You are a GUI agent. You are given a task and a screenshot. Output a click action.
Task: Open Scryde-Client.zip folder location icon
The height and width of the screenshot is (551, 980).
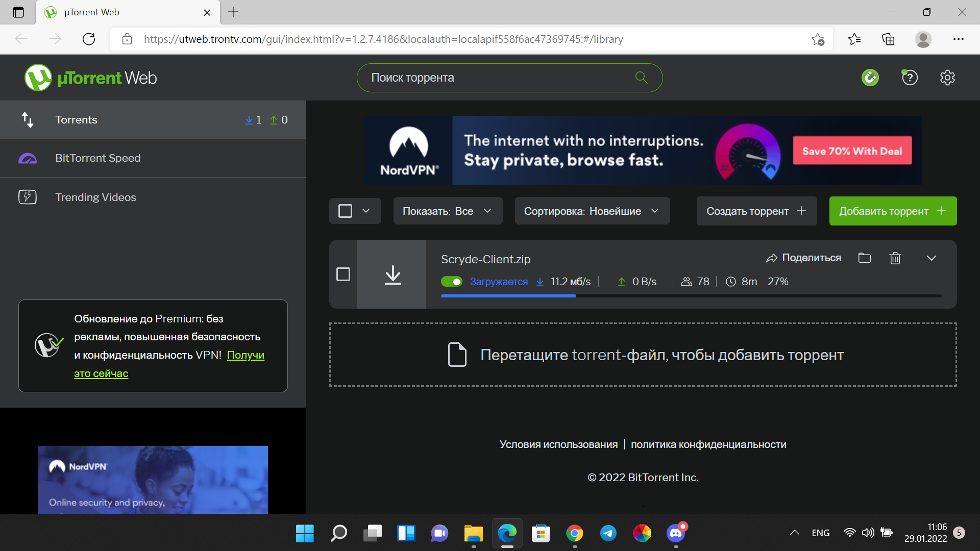pyautogui.click(x=864, y=258)
